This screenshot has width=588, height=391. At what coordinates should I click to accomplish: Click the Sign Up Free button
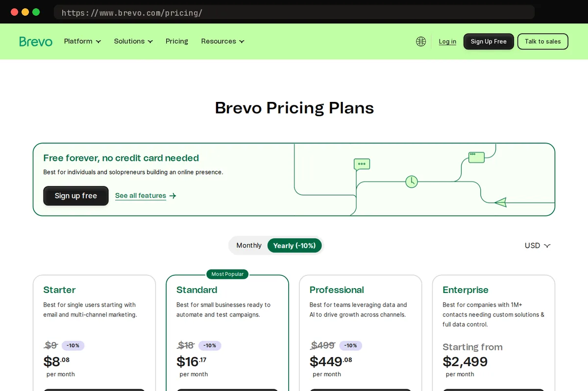[489, 42]
